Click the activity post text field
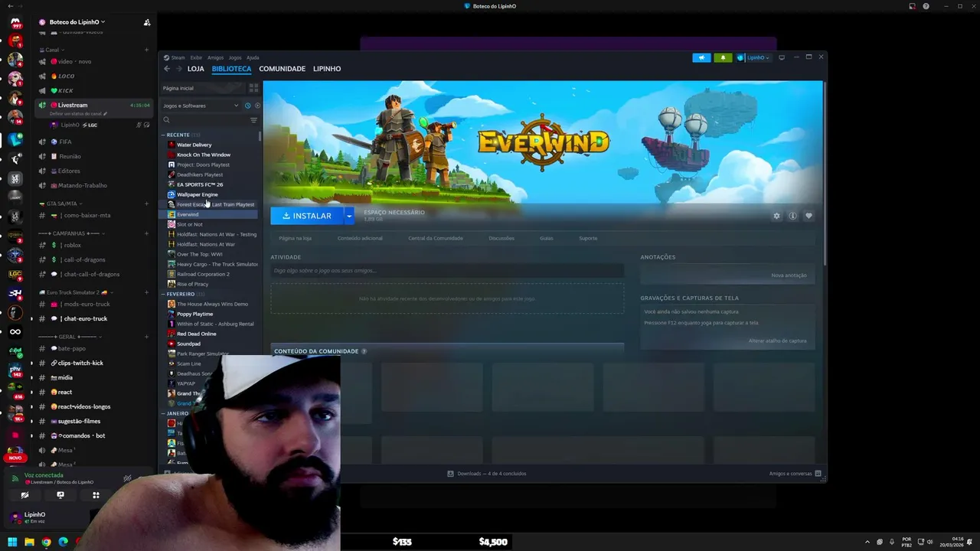The height and width of the screenshot is (551, 980). (x=447, y=271)
